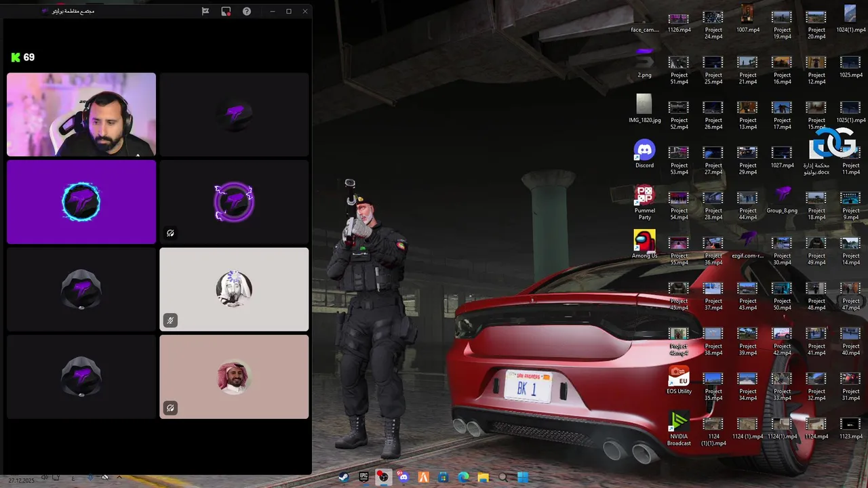Image resolution: width=868 pixels, height=488 pixels.
Task: Open Epic Games Launcher from taskbar
Action: 363,477
